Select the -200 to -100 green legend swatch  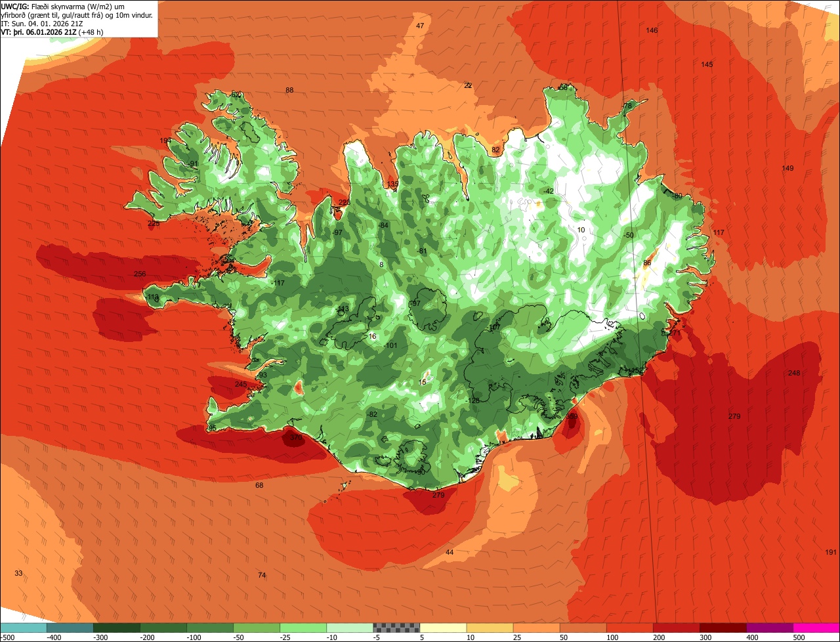tap(163, 628)
